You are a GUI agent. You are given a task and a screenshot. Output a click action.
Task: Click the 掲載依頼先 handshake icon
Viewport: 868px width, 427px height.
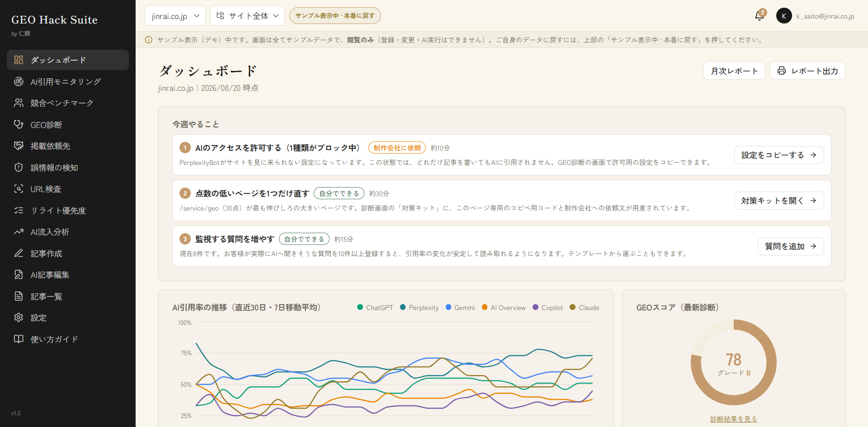(19, 146)
